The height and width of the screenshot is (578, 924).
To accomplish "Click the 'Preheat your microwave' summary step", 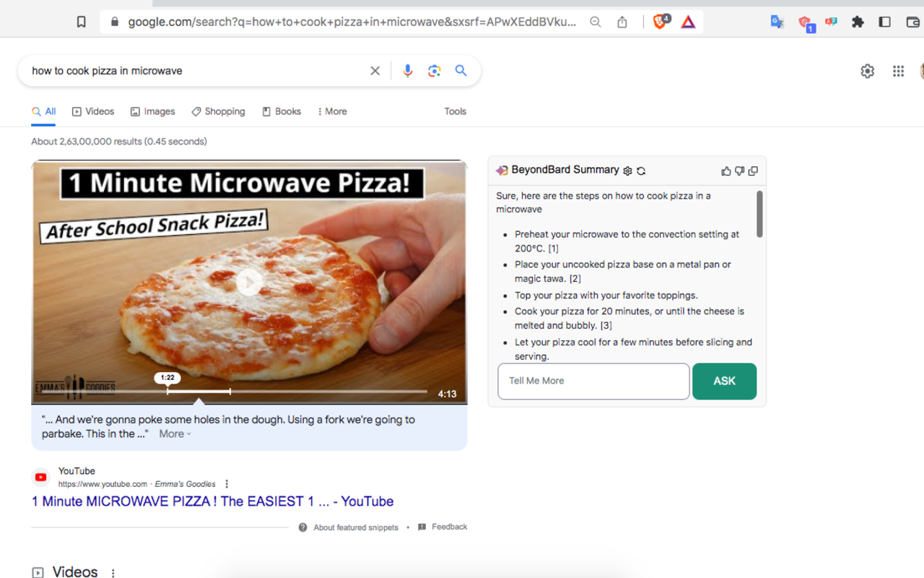I will tap(627, 241).
